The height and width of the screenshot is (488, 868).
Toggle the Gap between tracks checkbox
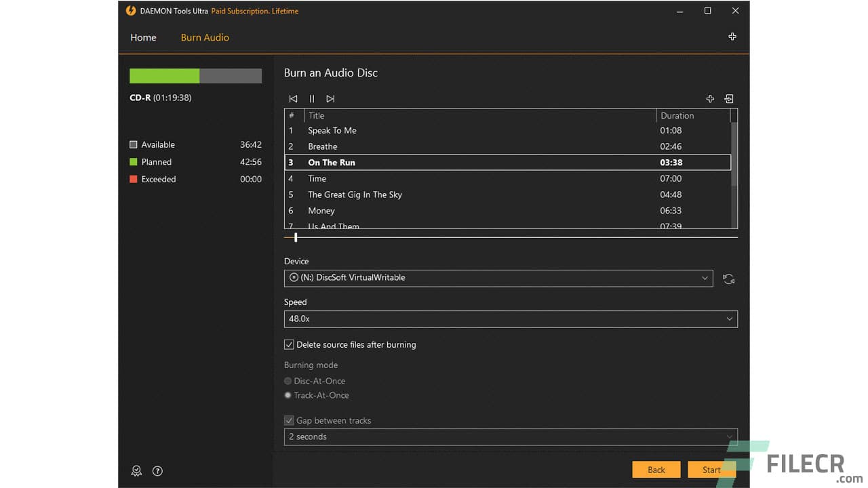tap(289, 420)
